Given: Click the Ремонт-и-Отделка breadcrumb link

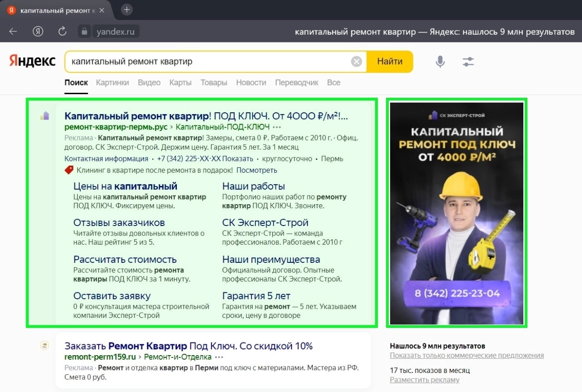Looking at the screenshot, I should tap(178, 357).
